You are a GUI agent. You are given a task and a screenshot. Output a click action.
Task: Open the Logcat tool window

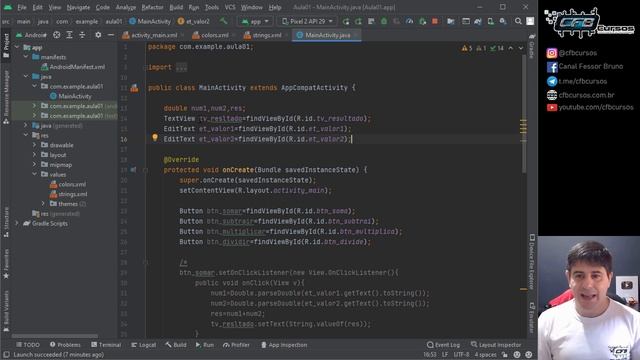tap(144, 345)
